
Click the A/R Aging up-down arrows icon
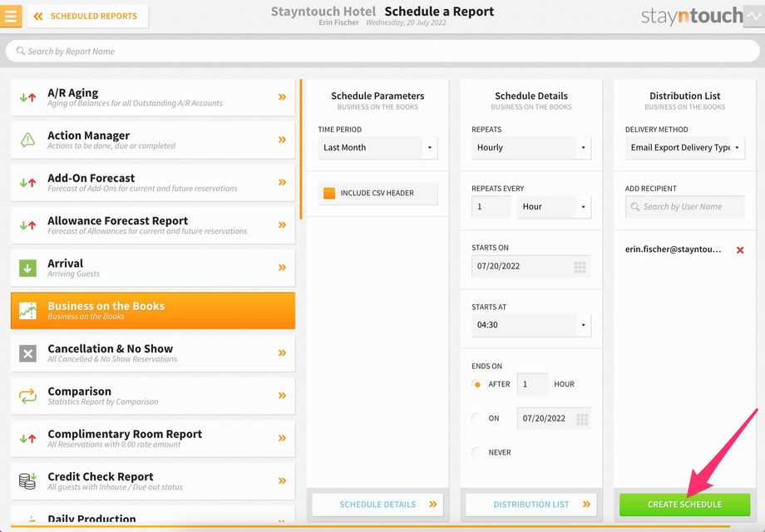(x=27, y=97)
